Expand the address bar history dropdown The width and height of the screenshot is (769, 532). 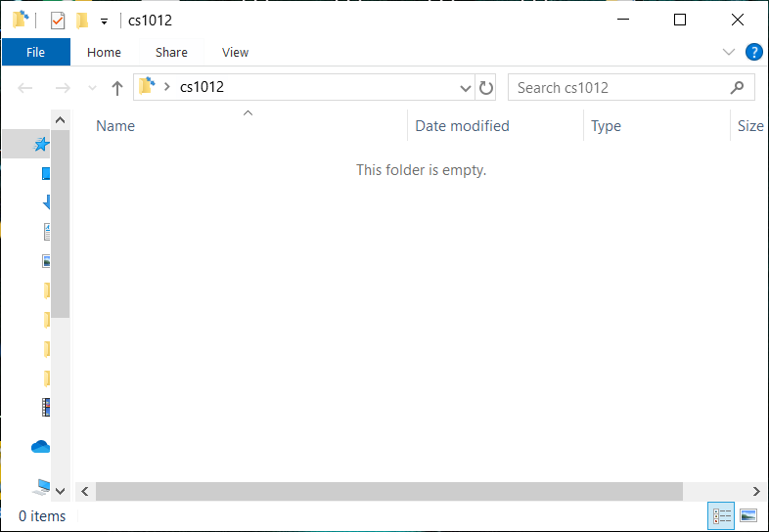point(465,88)
